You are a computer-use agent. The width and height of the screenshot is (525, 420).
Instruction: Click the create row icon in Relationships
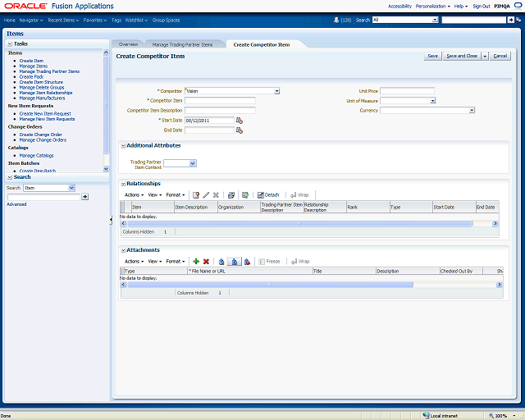click(x=195, y=194)
